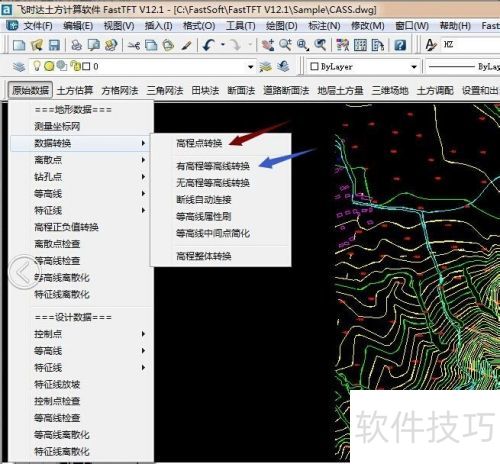Click the circular back arrow overlay
Viewport: 500px width, 464px height.
24,272
